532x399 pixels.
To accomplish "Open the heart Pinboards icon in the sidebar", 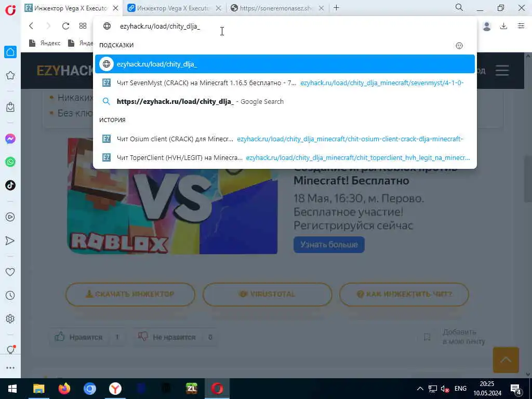I will coord(10,272).
